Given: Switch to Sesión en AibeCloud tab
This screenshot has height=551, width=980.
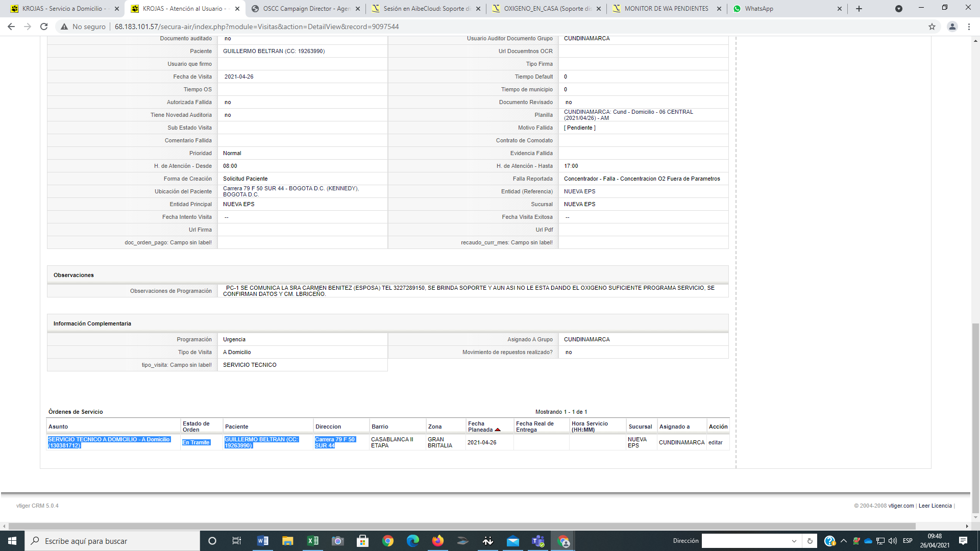Looking at the screenshot, I should click(x=426, y=9).
